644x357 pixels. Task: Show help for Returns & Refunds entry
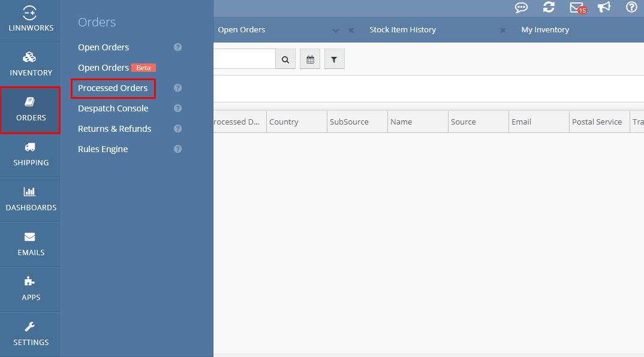[x=177, y=128]
